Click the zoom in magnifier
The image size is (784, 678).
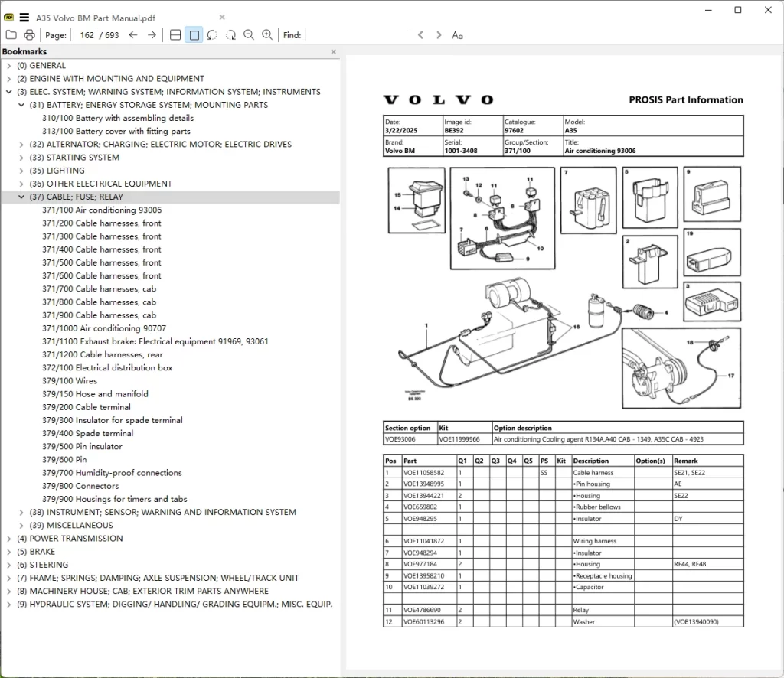(x=267, y=35)
